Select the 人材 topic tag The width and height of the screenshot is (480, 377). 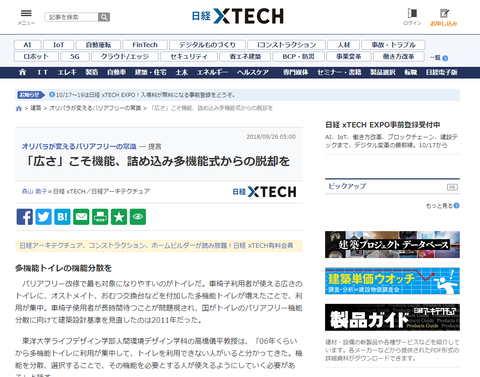pos(343,45)
